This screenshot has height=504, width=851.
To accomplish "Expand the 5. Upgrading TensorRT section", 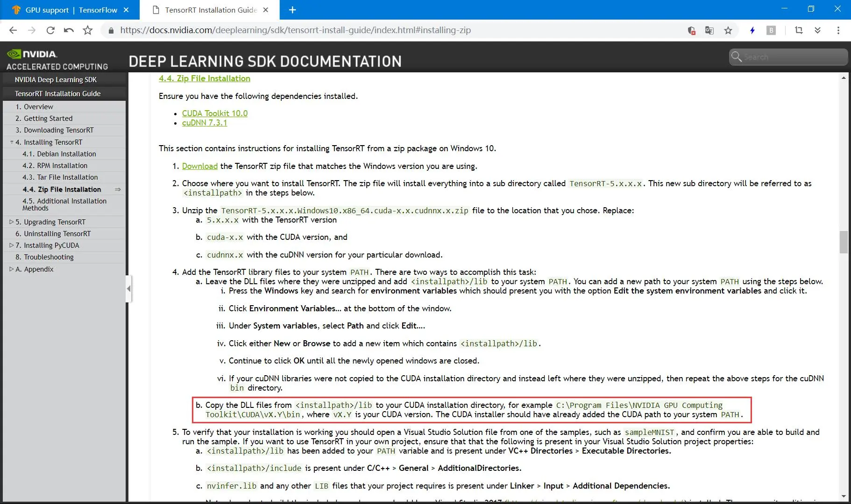I will pos(12,222).
